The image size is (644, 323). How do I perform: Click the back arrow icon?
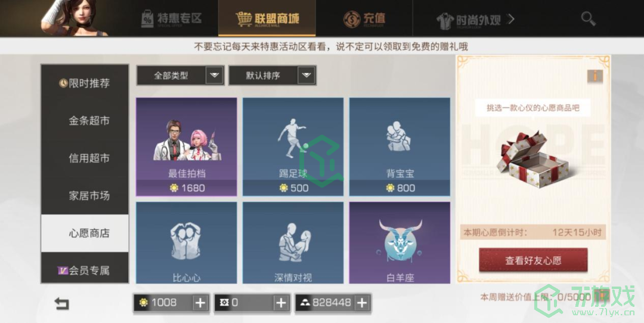(x=61, y=304)
